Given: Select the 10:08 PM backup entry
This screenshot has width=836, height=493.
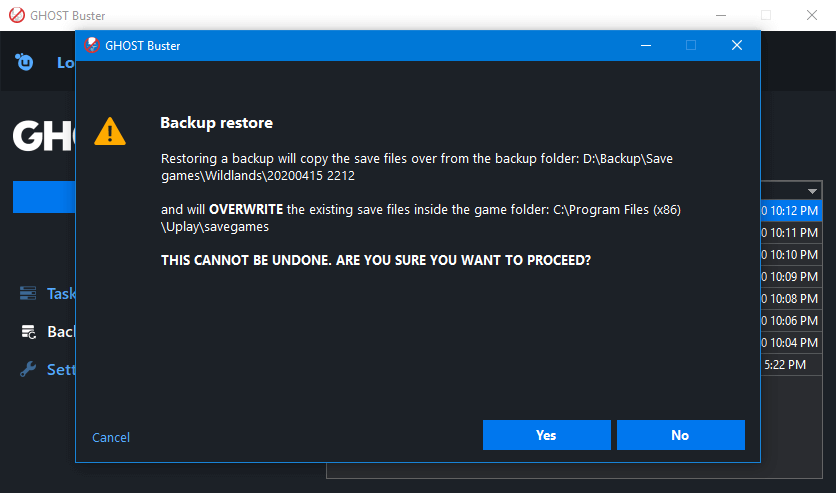Looking at the screenshot, I should point(791,298).
